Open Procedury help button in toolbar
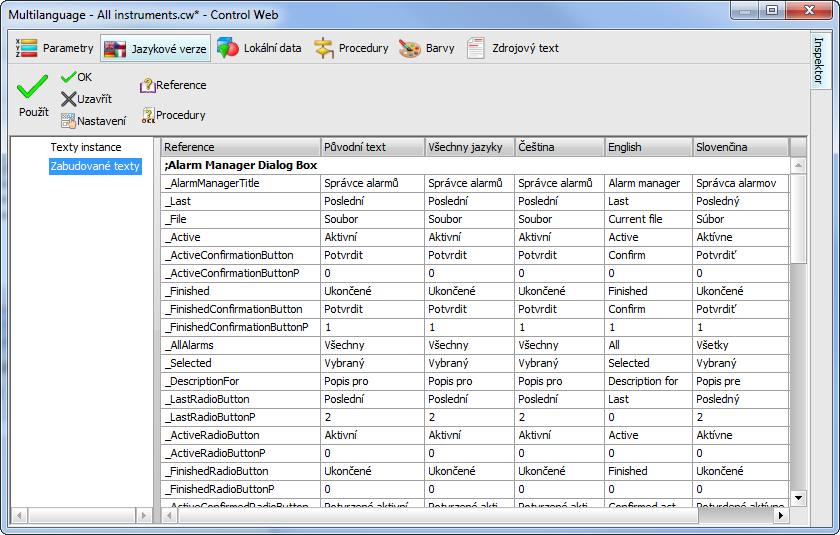Image resolution: width=840 pixels, height=535 pixels. [x=173, y=115]
